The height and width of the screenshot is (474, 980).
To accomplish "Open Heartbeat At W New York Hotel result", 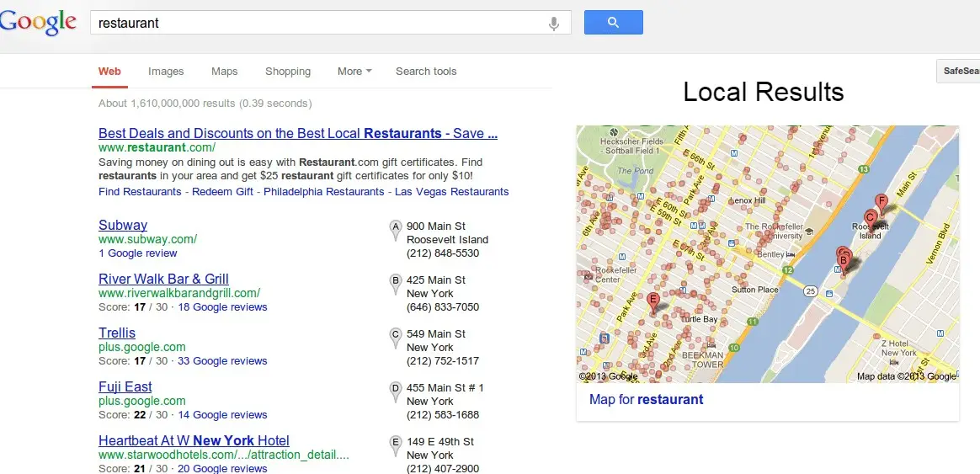I will pyautogui.click(x=194, y=440).
